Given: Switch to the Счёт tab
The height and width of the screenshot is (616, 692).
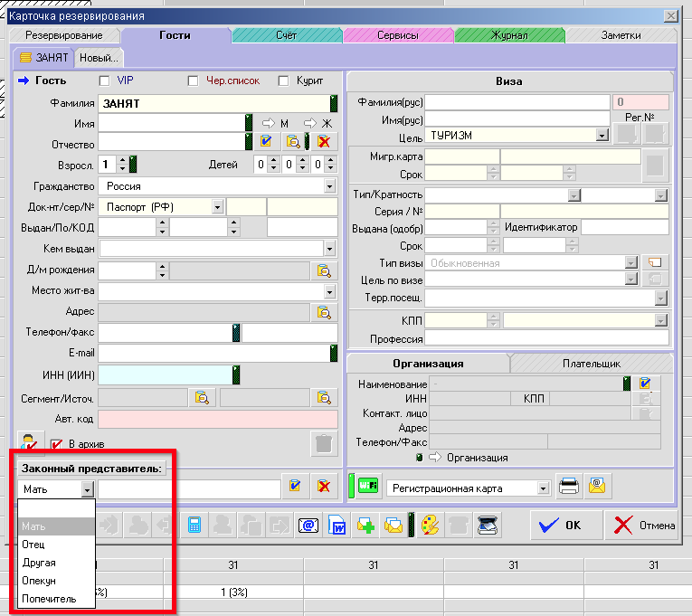Looking at the screenshot, I should [x=286, y=35].
